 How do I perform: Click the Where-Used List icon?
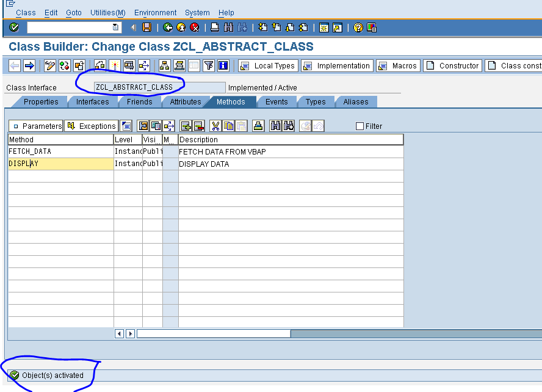pos(143,65)
